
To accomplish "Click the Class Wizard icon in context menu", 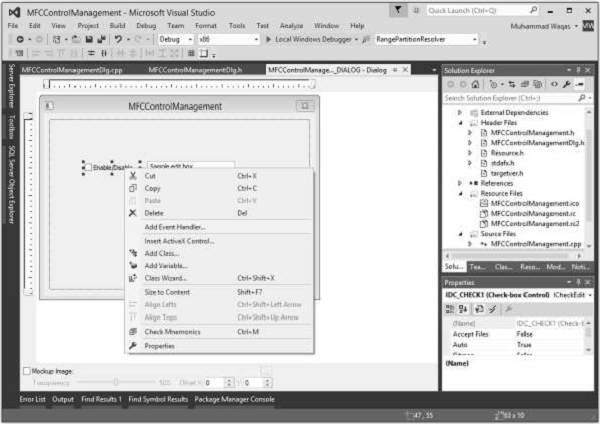I will coord(133,278).
